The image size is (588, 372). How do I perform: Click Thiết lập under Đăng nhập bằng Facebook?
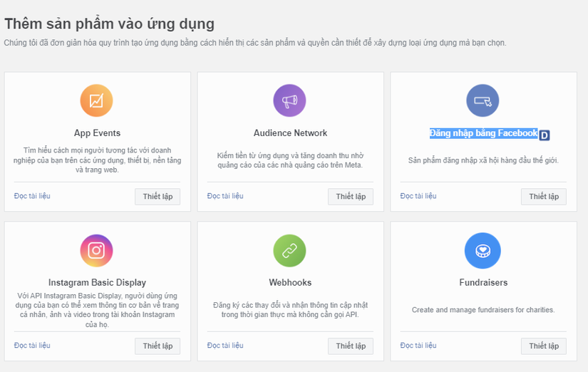click(x=543, y=197)
